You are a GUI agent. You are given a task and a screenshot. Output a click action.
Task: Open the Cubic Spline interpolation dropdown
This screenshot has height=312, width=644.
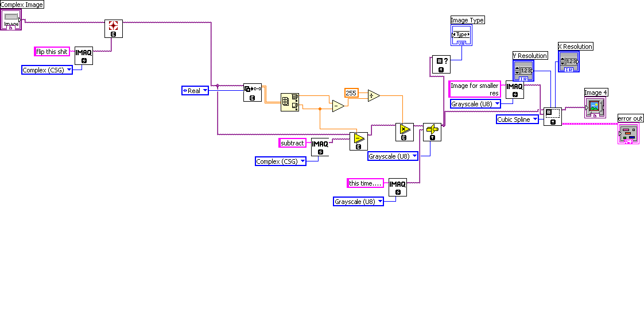(518, 120)
